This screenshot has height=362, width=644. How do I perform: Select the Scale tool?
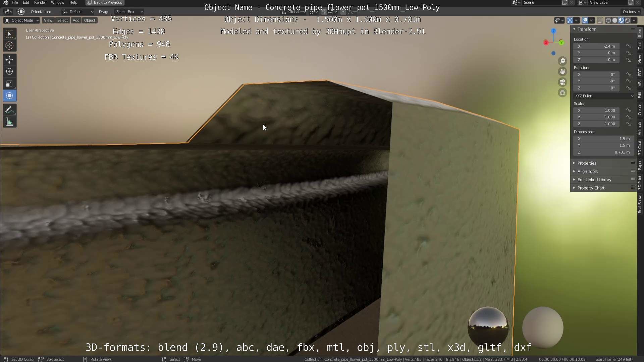(x=9, y=84)
